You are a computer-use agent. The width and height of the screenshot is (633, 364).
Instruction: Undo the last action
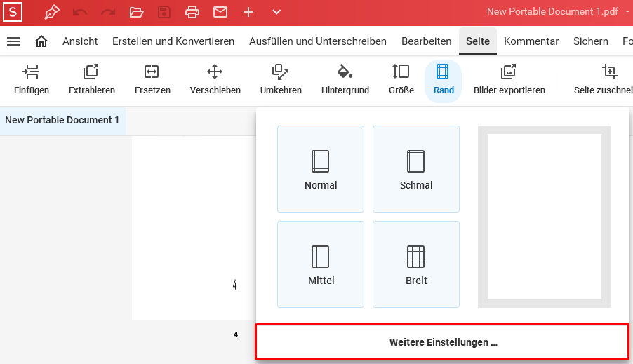[x=79, y=12]
